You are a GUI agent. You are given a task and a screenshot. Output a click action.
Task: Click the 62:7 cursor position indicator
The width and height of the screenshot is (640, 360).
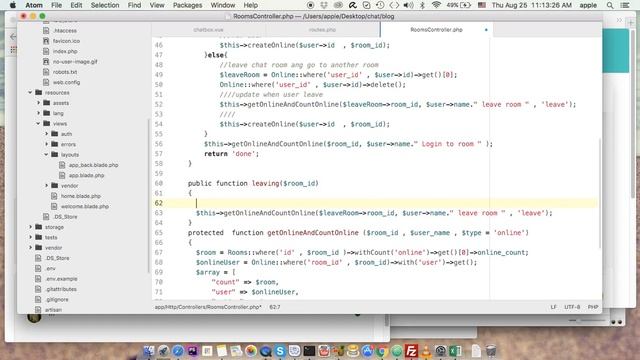(x=275, y=307)
